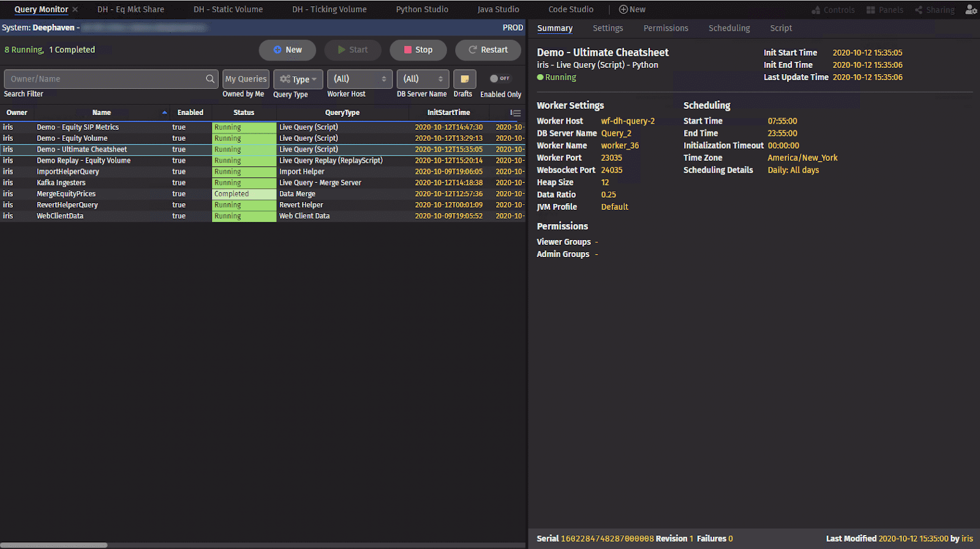Click the Stop button
980x549 pixels.
pos(418,50)
